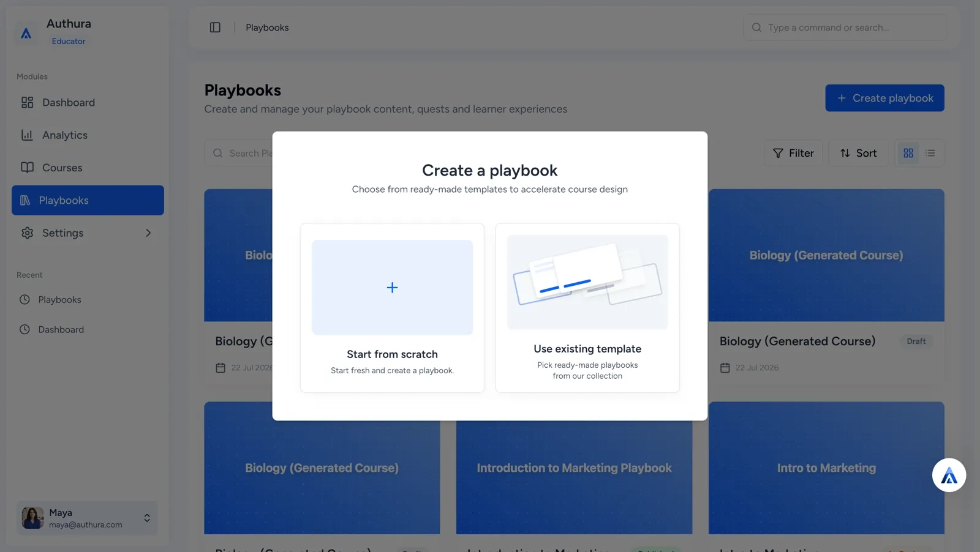Click the Authura logo icon in sidebar

coord(26,33)
